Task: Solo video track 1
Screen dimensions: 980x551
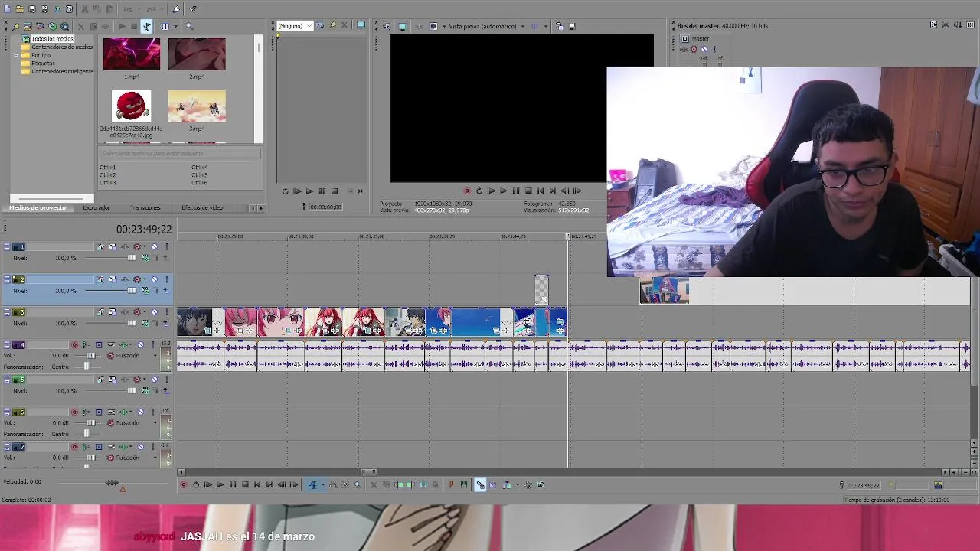Action: [x=166, y=246]
